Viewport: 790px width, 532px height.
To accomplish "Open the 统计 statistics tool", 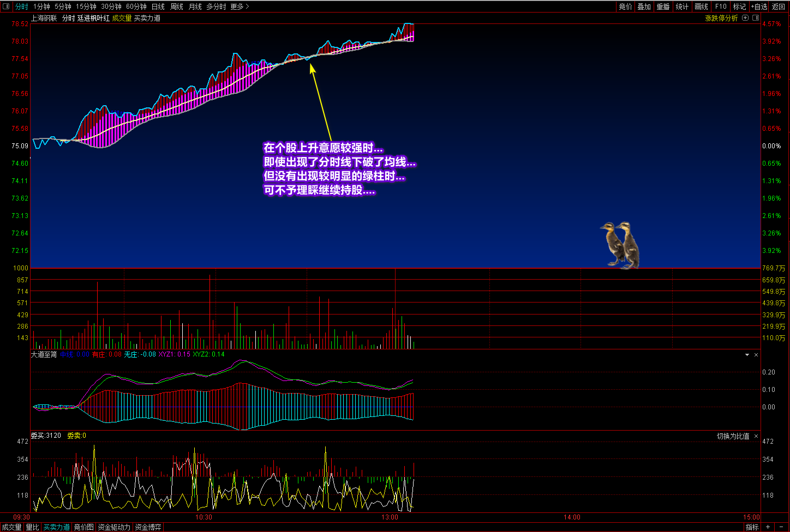I will 683,7.
